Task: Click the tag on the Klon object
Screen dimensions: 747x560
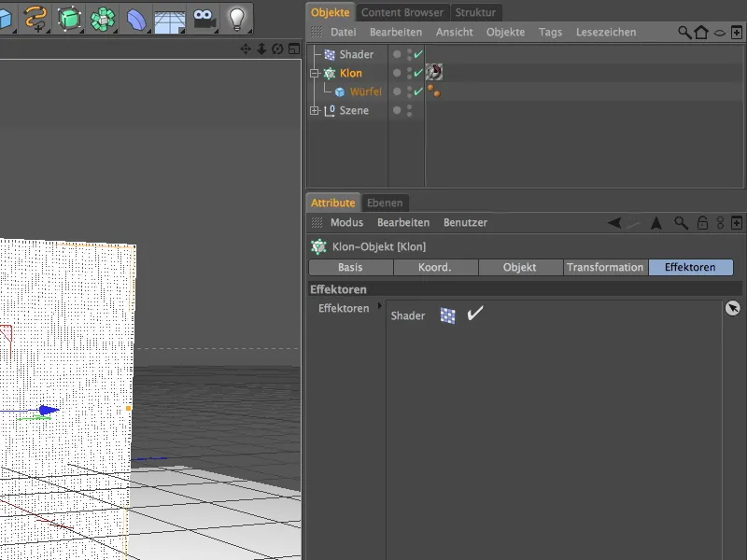Action: pyautogui.click(x=434, y=73)
